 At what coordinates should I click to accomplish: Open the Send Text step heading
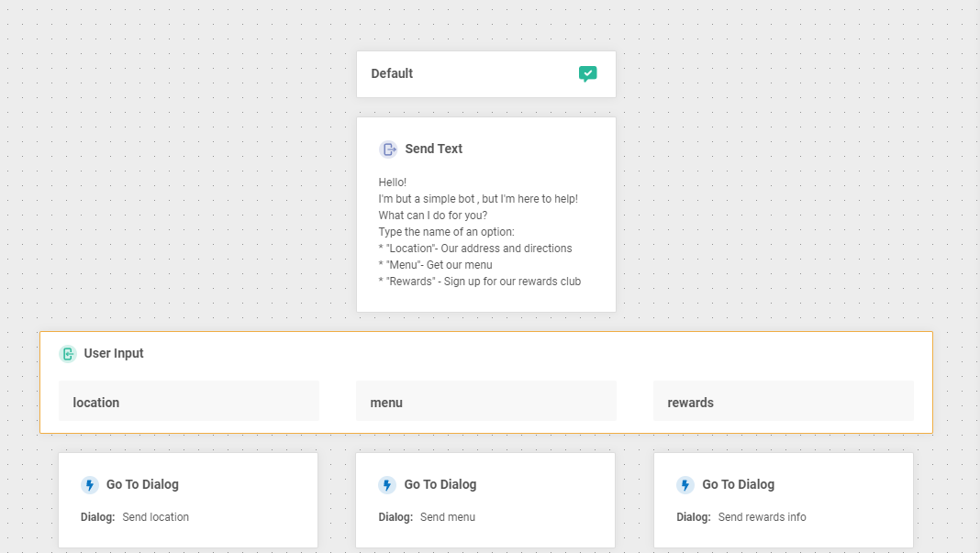point(433,149)
